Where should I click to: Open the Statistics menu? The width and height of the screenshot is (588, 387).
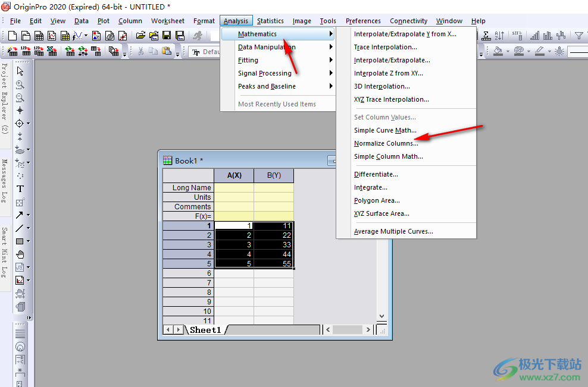pos(270,21)
